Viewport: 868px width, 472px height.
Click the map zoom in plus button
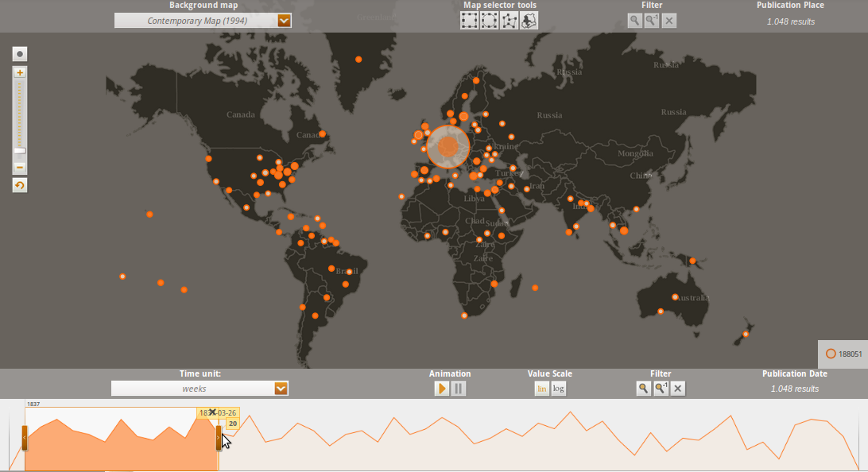pos(20,72)
